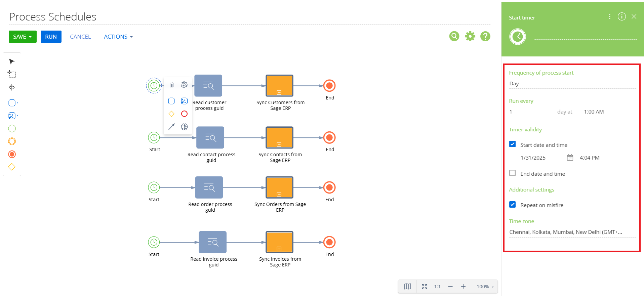Choose the lasso selection tool
Screen dimensions: 644x296
[12, 74]
